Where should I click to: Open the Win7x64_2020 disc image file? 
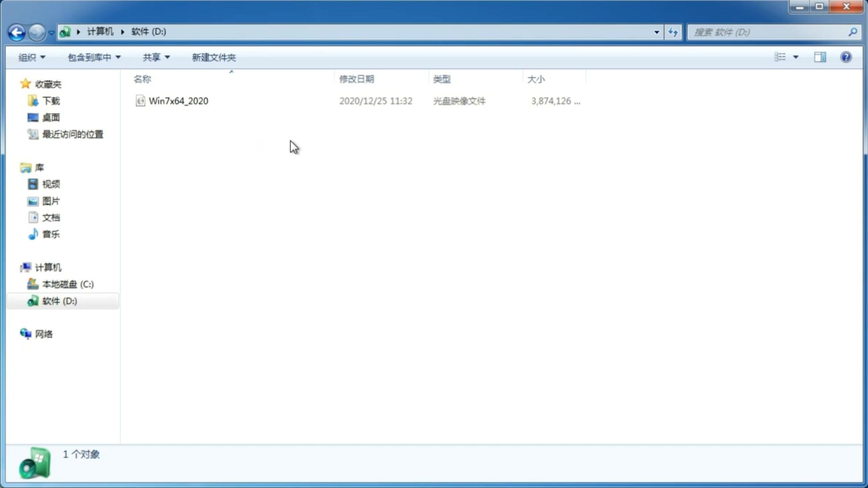pyautogui.click(x=179, y=101)
